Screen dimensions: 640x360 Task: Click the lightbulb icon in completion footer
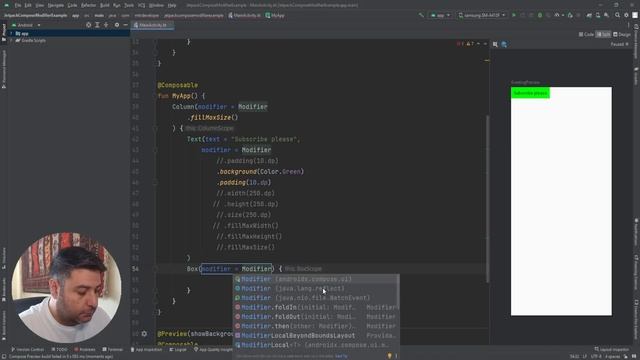(389, 356)
